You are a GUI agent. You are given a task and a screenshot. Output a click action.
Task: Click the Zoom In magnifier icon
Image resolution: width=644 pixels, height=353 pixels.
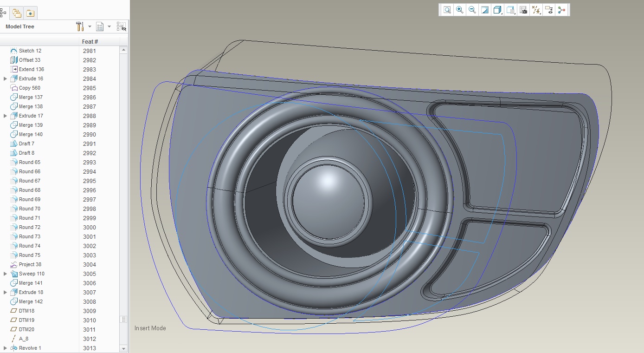click(459, 10)
